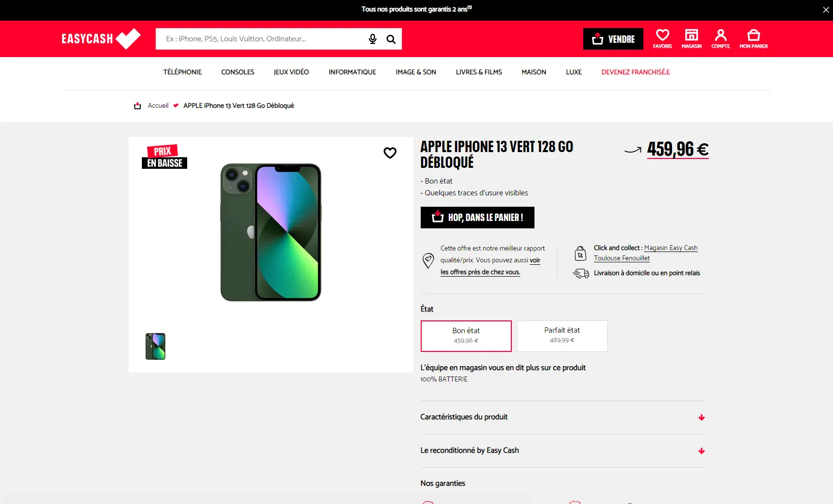This screenshot has width=833, height=504.
Task: Select the Parfait état condition option
Action: click(x=562, y=336)
